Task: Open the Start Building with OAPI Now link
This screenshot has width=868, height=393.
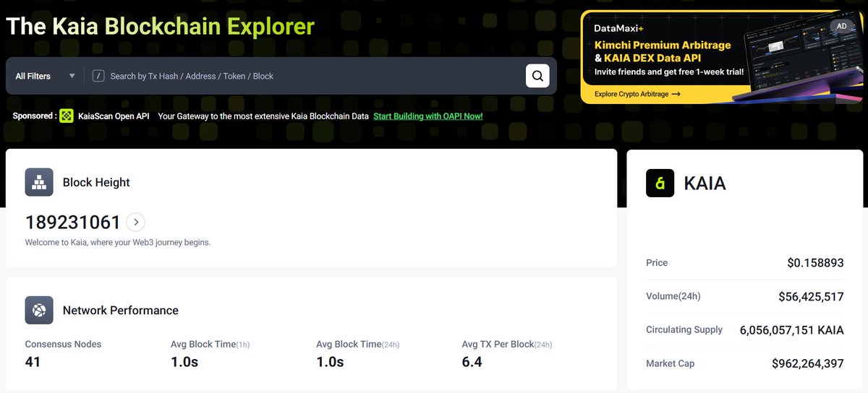Action: click(x=427, y=116)
